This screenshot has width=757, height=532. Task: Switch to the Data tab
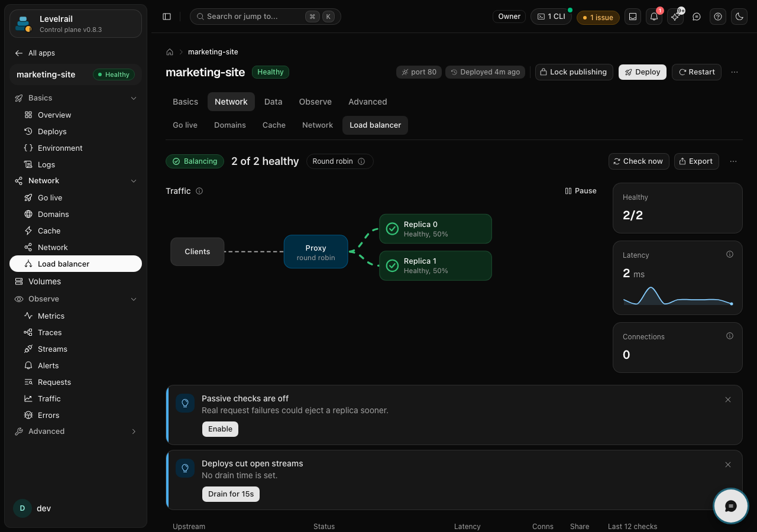[273, 102]
